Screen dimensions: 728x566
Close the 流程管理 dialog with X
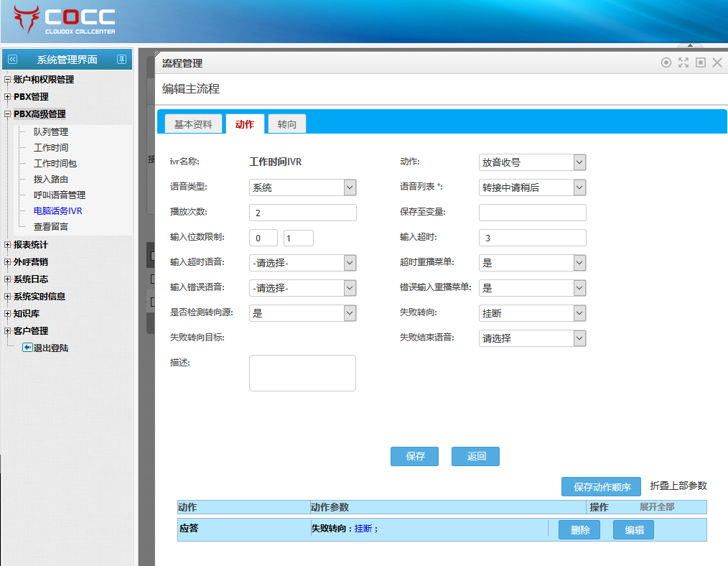[717, 63]
